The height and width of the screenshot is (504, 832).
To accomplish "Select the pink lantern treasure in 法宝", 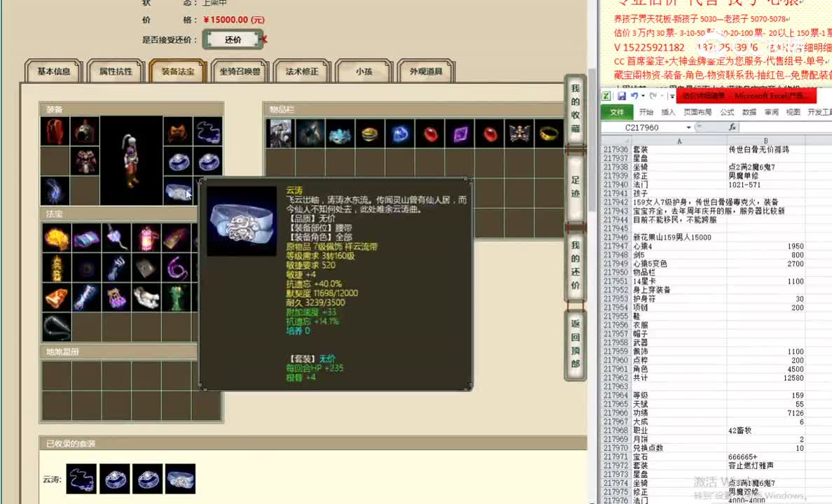I will [146, 237].
